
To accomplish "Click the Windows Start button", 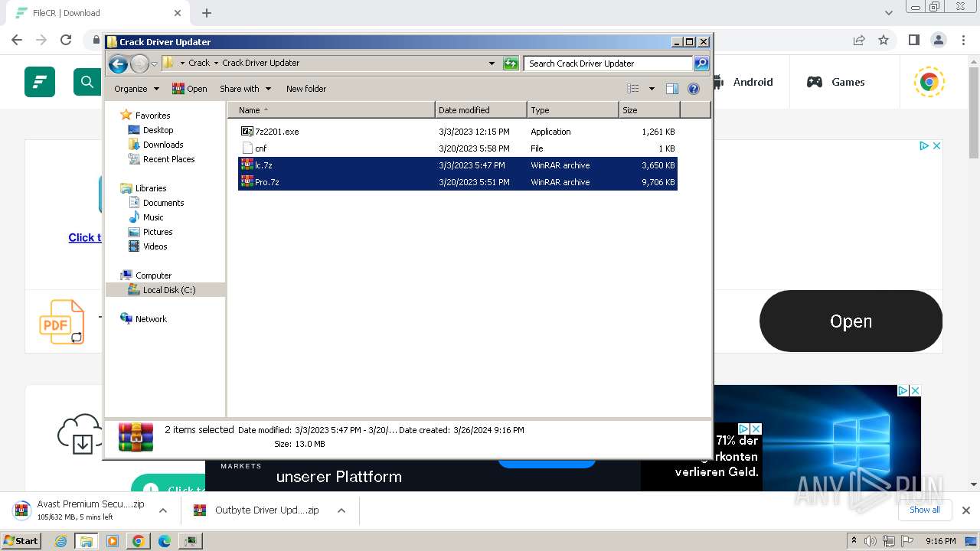I will point(21,541).
